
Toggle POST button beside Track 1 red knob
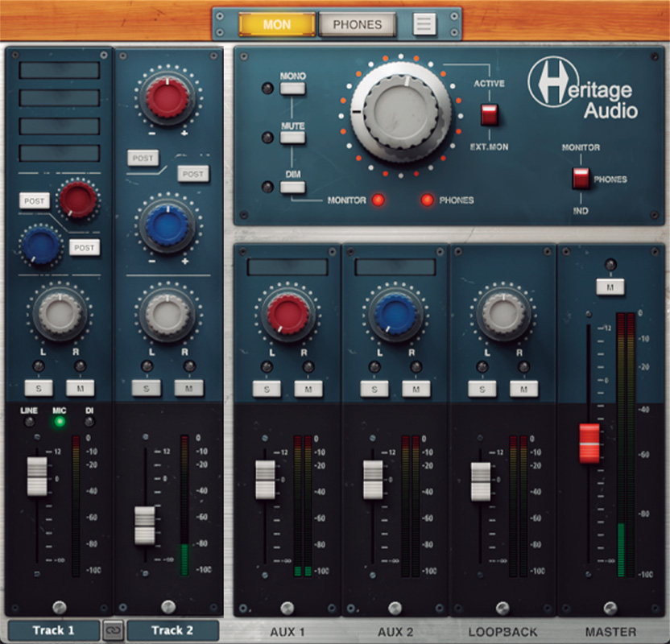(34, 200)
